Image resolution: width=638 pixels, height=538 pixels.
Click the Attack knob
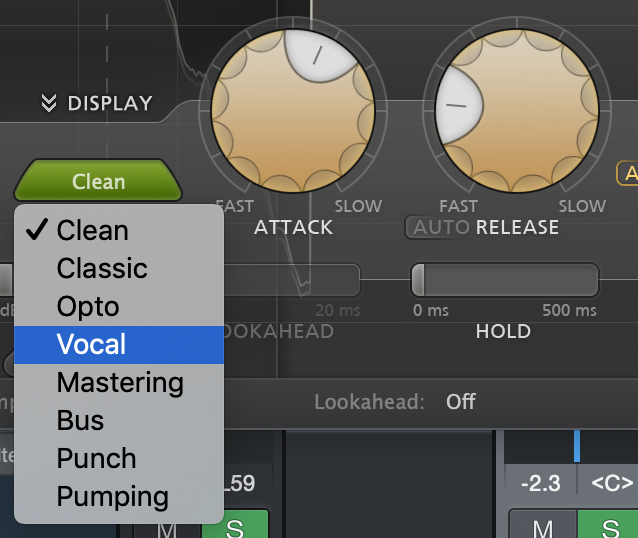click(293, 111)
